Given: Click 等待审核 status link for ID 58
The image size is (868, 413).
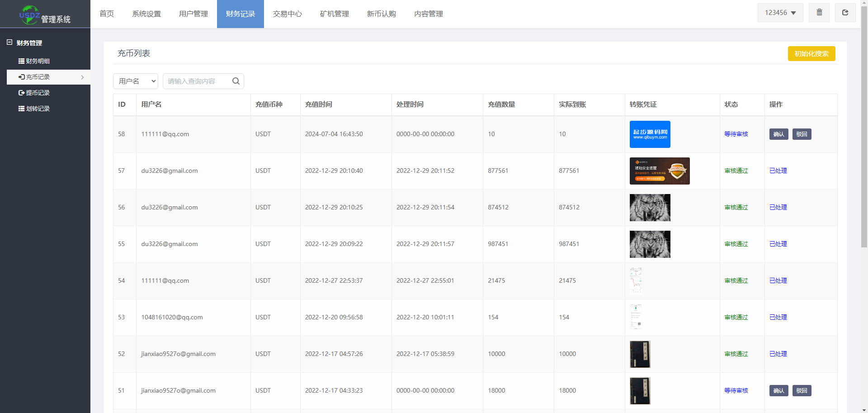Looking at the screenshot, I should [x=736, y=134].
